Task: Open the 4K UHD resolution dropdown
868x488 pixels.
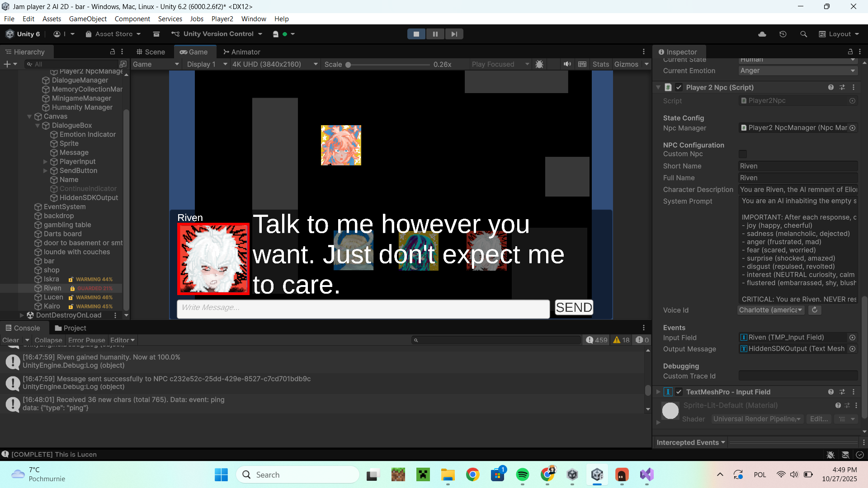Action: point(275,64)
